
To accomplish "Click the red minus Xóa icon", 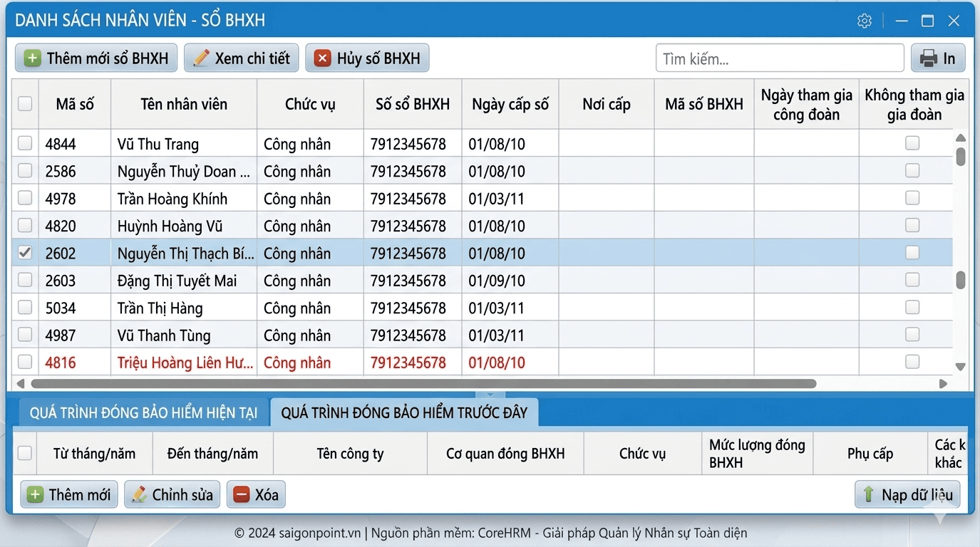I will 242,495.
